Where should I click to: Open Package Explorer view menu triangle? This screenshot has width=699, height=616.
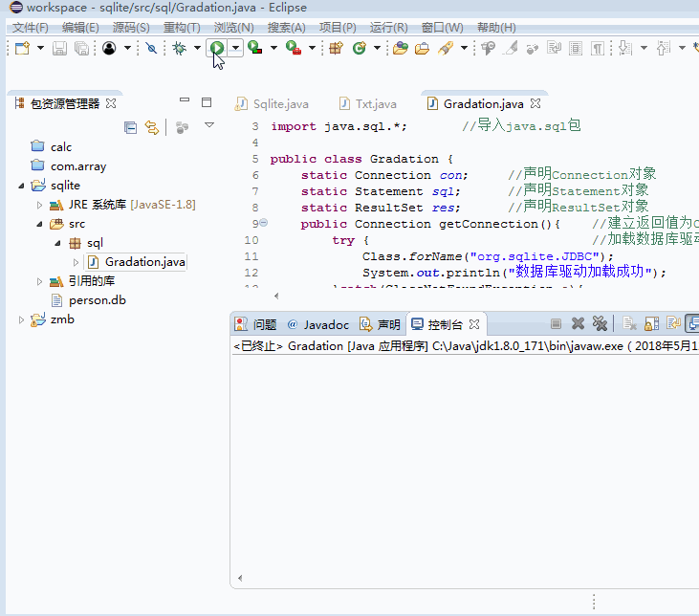click(209, 125)
